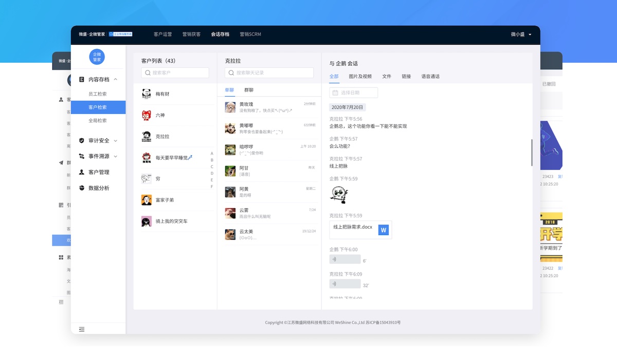Open 营销SCRM in top navigation
The width and height of the screenshot is (617, 364).
[x=250, y=34]
